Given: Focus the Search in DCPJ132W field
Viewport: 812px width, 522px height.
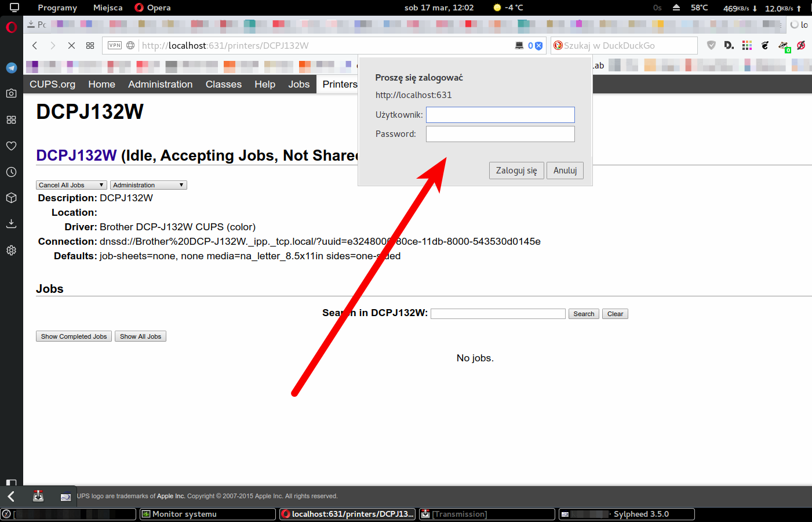Looking at the screenshot, I should 498,314.
